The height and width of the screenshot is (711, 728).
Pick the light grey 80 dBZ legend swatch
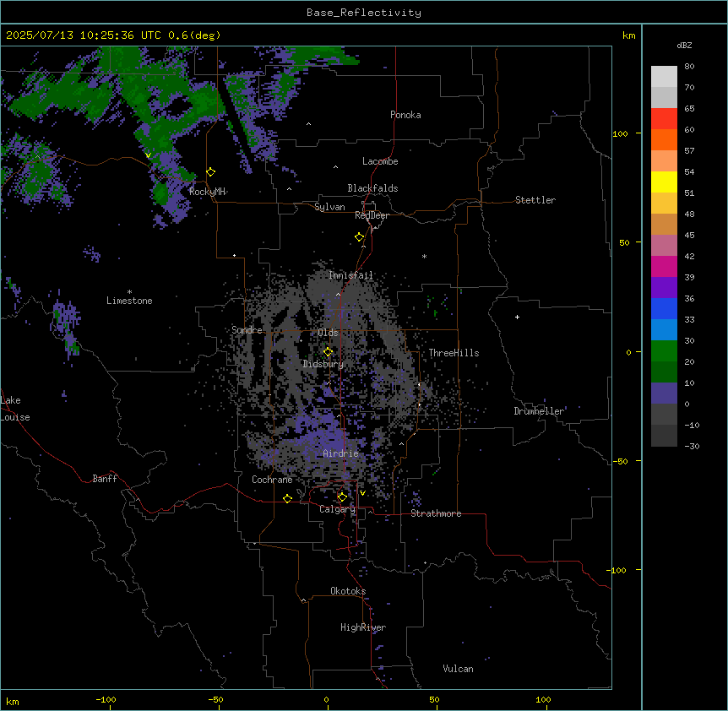coord(664,76)
